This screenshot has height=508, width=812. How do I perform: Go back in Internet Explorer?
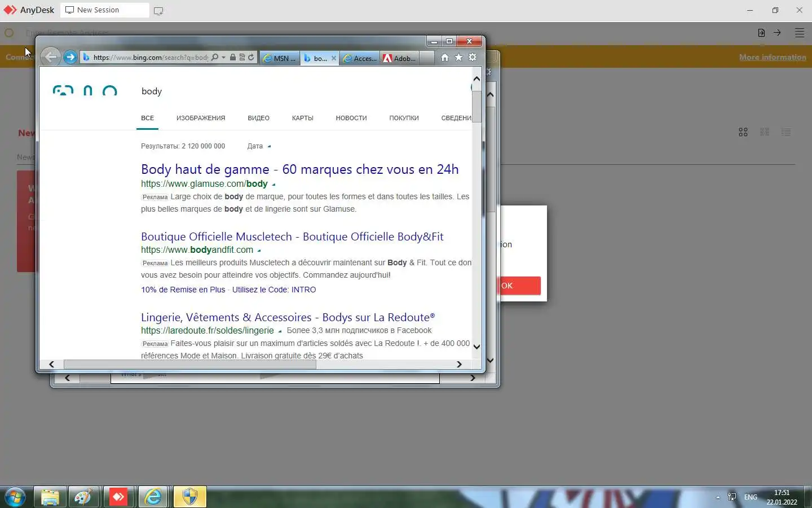coord(51,57)
